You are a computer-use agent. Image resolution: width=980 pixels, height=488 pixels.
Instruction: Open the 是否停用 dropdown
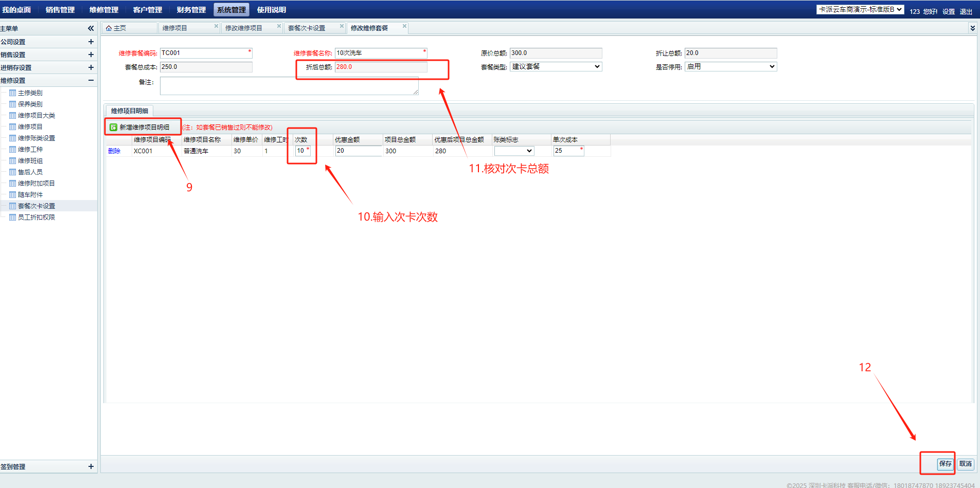(x=730, y=66)
